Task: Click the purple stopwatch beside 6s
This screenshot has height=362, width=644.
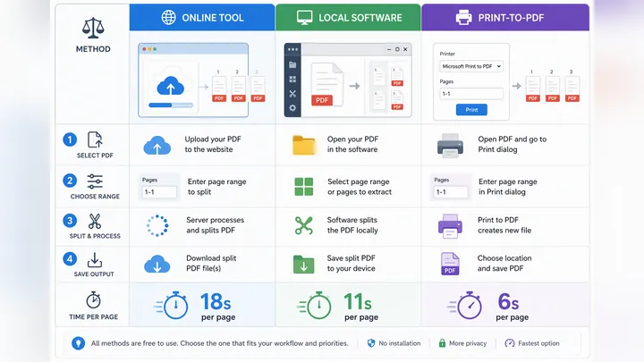Action: tap(470, 306)
